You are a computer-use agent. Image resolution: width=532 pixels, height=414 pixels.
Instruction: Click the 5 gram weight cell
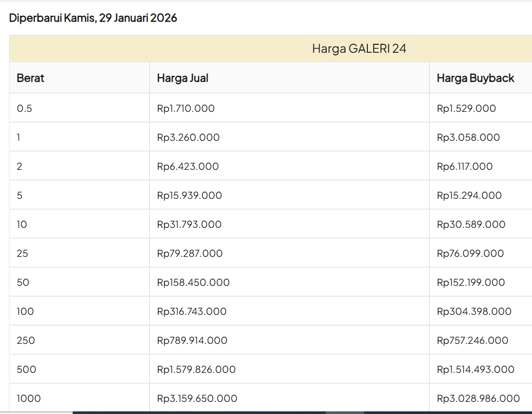click(20, 195)
